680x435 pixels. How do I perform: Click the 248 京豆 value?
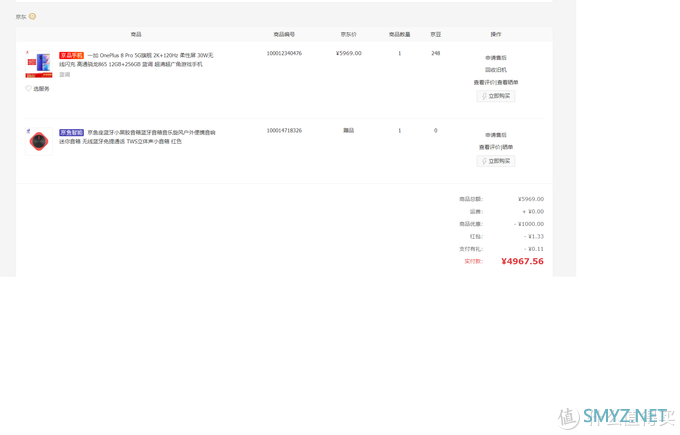(x=435, y=53)
